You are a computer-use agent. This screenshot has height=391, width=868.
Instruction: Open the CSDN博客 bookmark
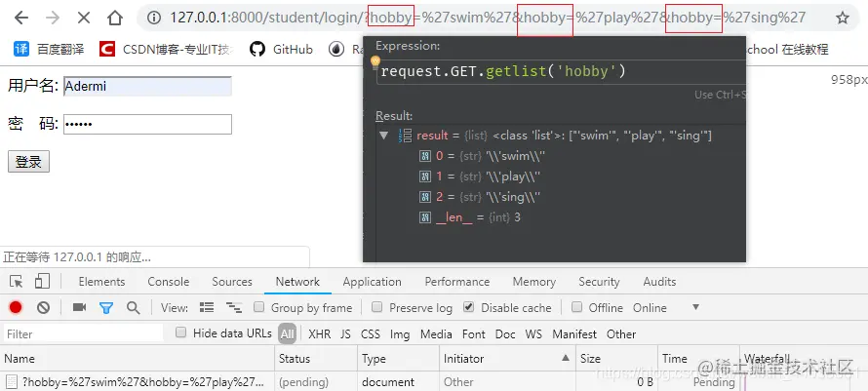tap(166, 50)
